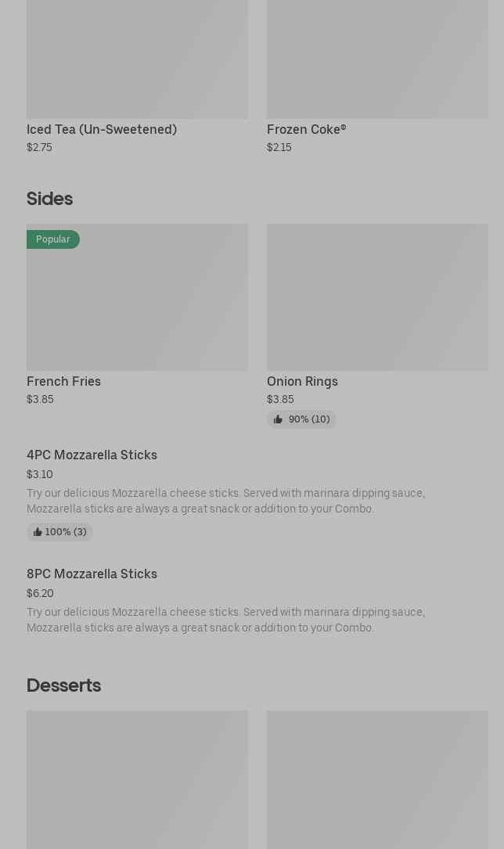Click the French Fries item name
The height and width of the screenshot is (849, 504).
63,382
